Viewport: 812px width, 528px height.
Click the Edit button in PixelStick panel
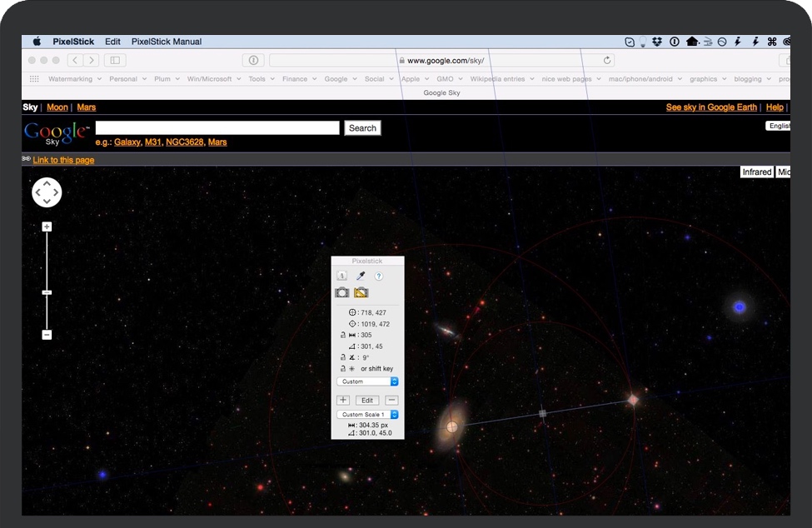point(367,401)
